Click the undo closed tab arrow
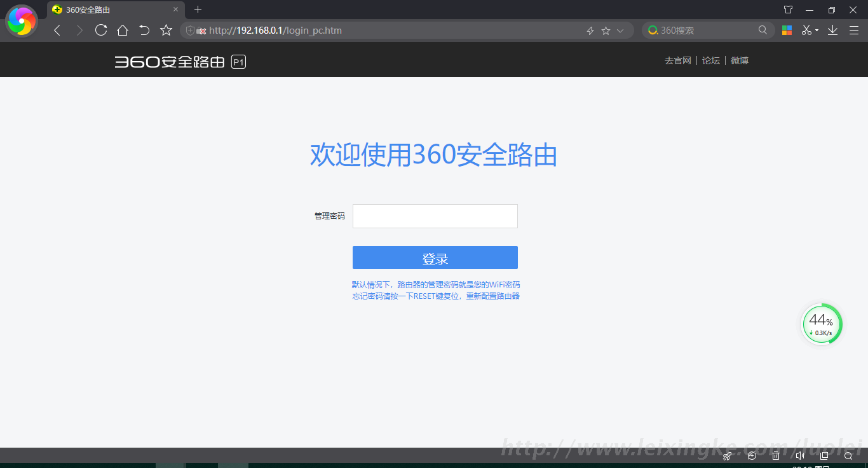The width and height of the screenshot is (868, 468). [144, 30]
